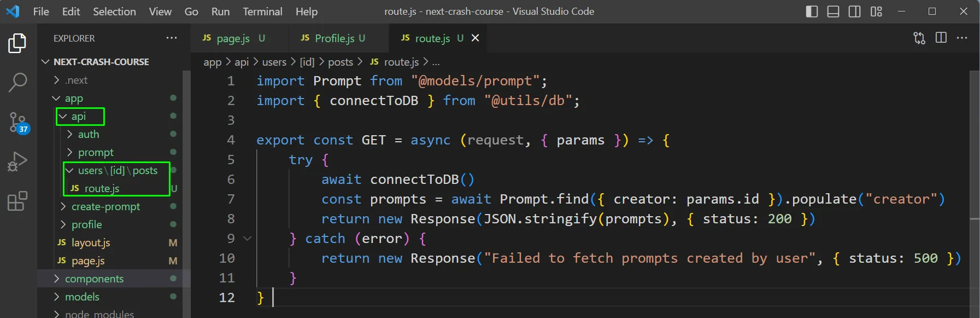Toggle the primary side bar layout icon
Image resolution: width=980 pixels, height=318 pixels.
pos(812,11)
